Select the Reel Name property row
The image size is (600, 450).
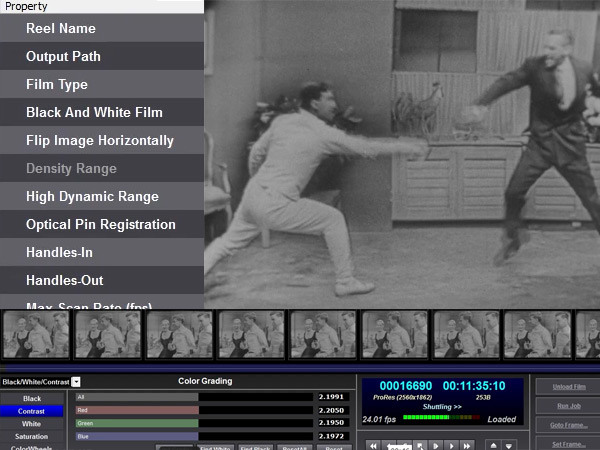click(102, 28)
